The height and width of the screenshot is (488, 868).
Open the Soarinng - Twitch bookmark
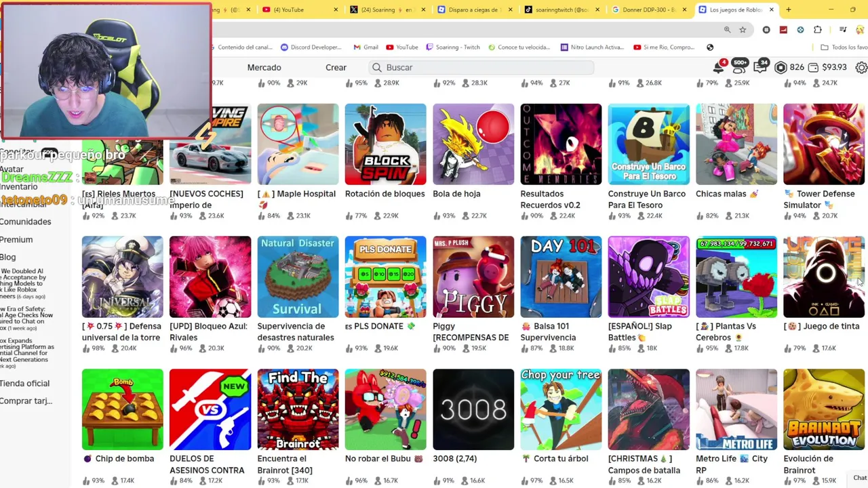point(453,47)
